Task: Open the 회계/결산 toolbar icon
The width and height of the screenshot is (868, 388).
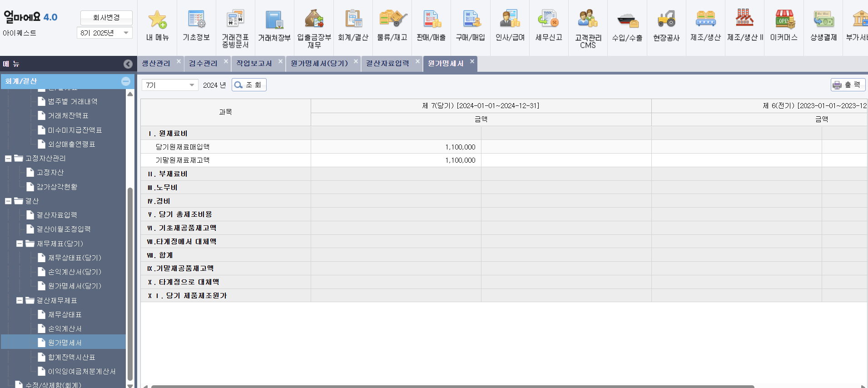Action: coord(353,20)
